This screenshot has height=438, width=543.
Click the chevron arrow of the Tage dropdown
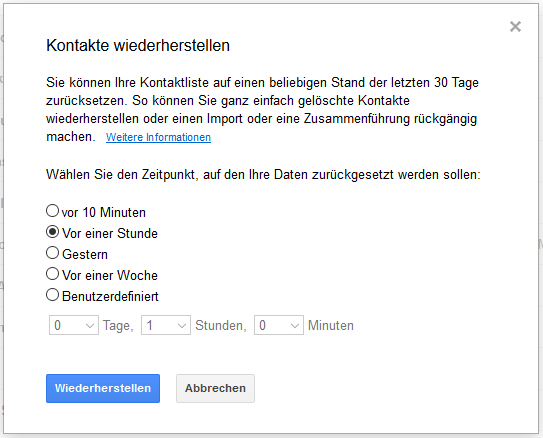(x=90, y=326)
